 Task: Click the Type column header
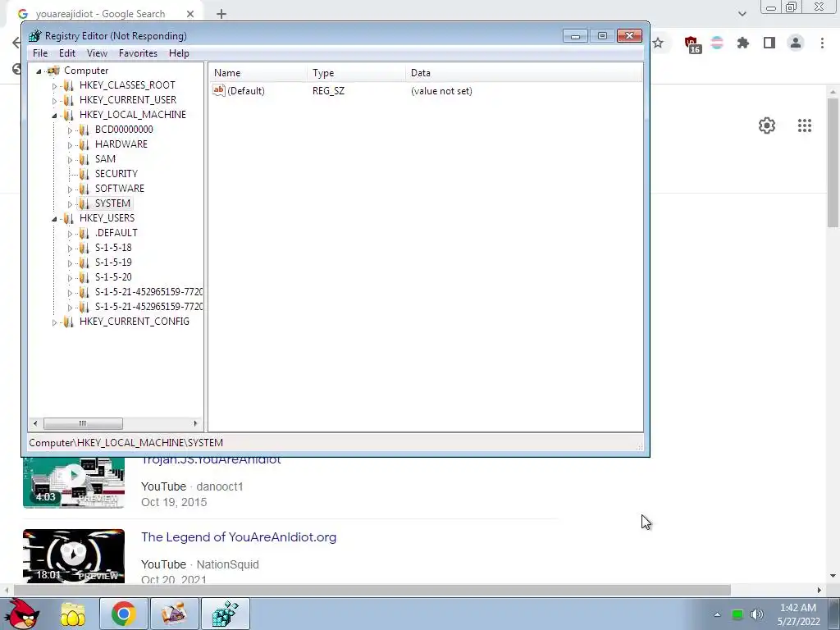point(357,73)
